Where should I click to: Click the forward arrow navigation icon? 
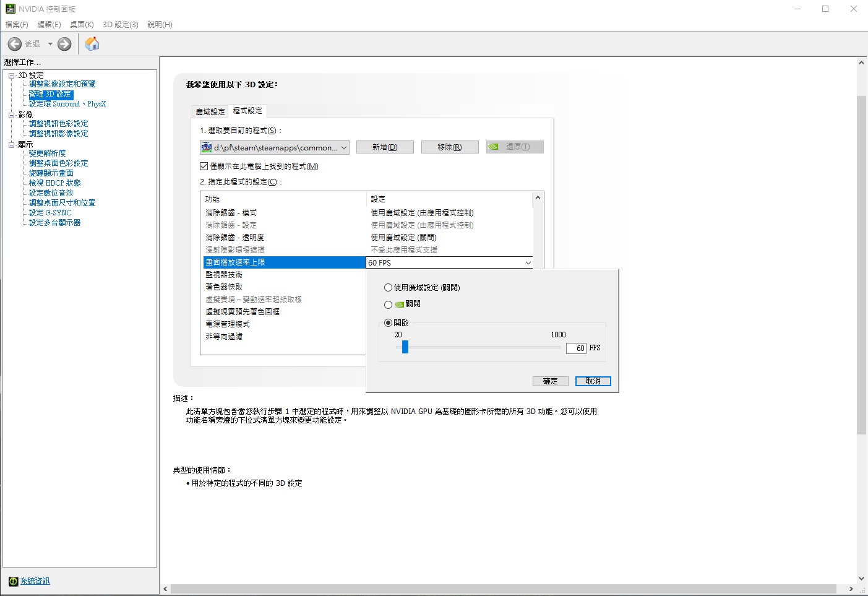64,44
